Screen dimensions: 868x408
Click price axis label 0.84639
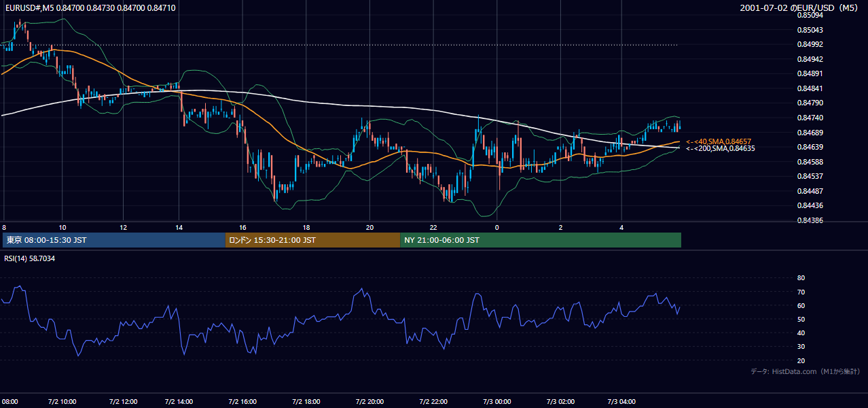point(810,147)
